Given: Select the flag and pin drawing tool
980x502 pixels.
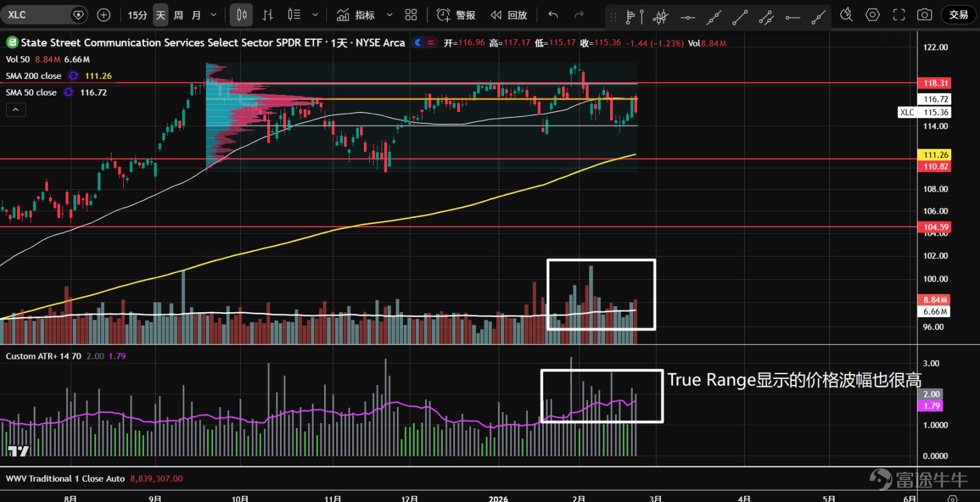Looking at the screenshot, I should coord(635,17).
